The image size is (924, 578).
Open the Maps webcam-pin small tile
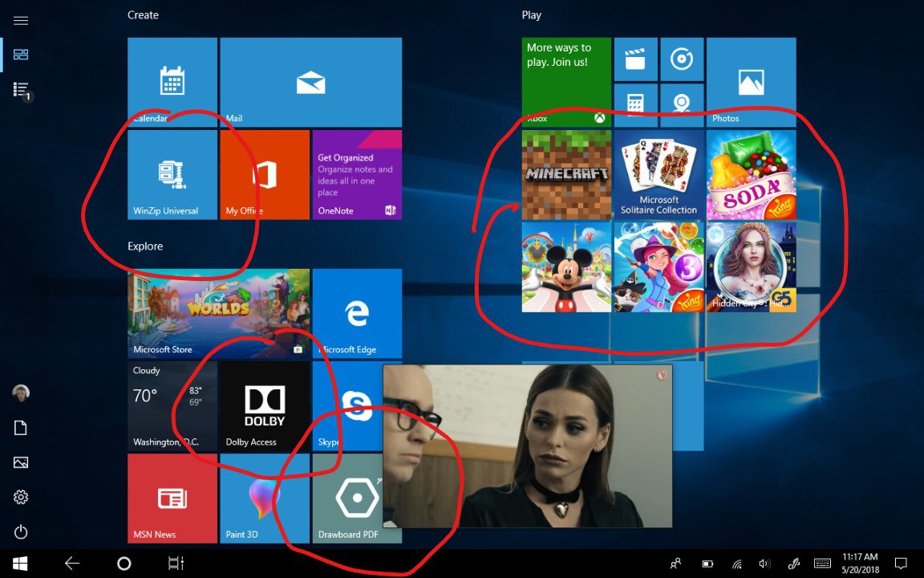tap(682, 105)
